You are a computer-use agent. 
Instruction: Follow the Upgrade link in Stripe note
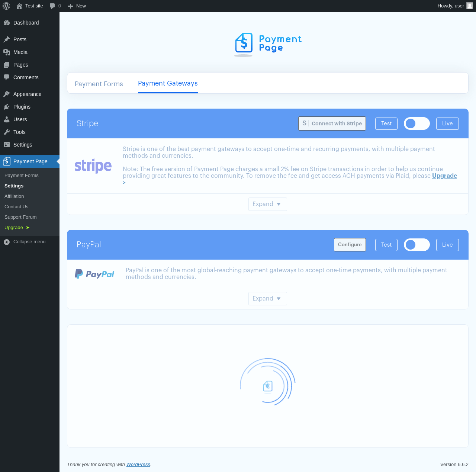click(x=444, y=176)
